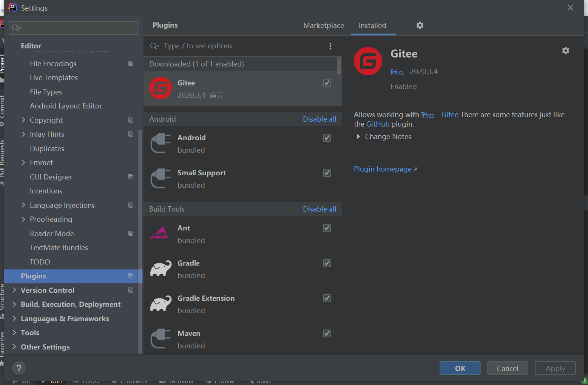Click Disable all for Android plugins
The width and height of the screenshot is (588, 385).
click(319, 119)
